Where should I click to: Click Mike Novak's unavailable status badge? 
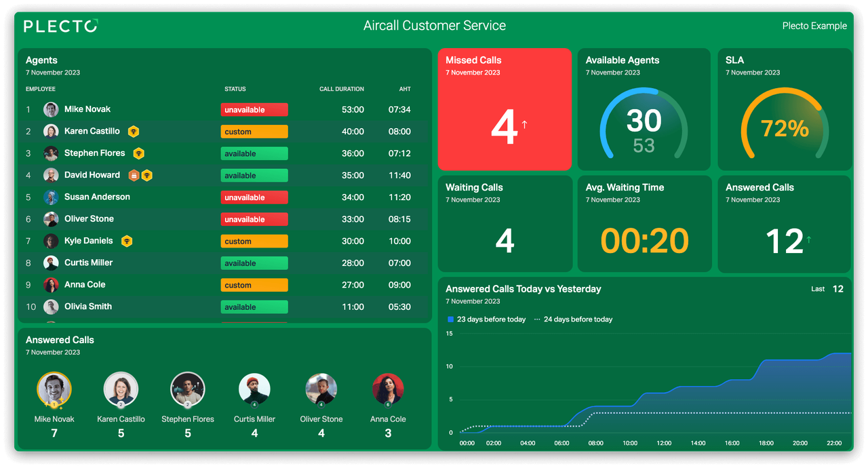(254, 110)
